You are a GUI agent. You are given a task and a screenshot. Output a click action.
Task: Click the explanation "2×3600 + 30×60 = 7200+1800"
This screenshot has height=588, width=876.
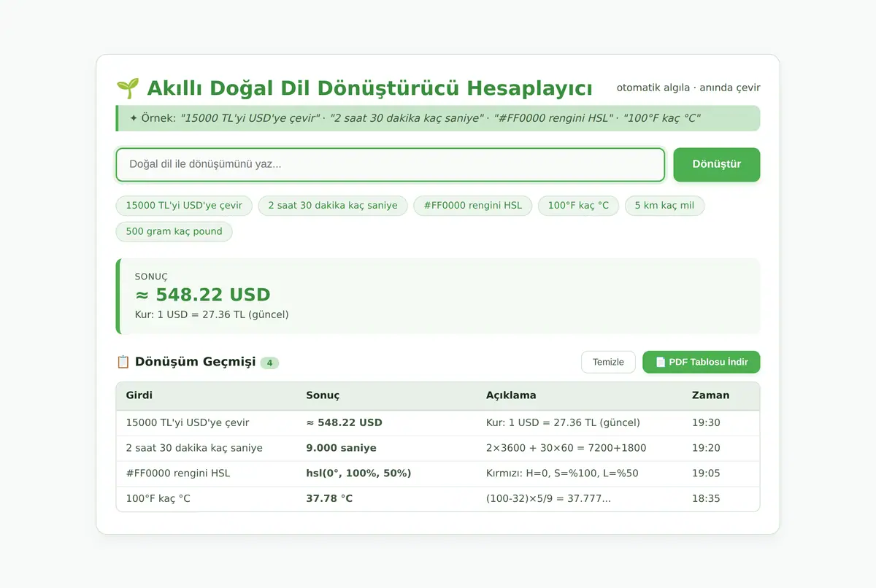click(566, 448)
